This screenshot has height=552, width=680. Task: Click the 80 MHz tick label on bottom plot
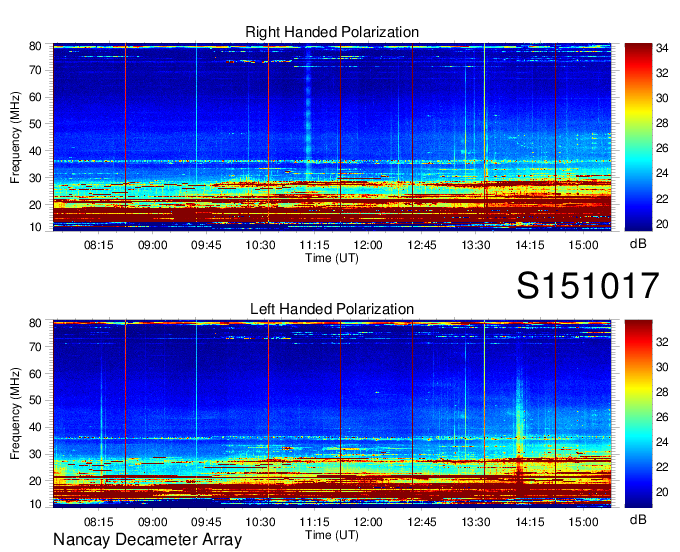coord(35,323)
